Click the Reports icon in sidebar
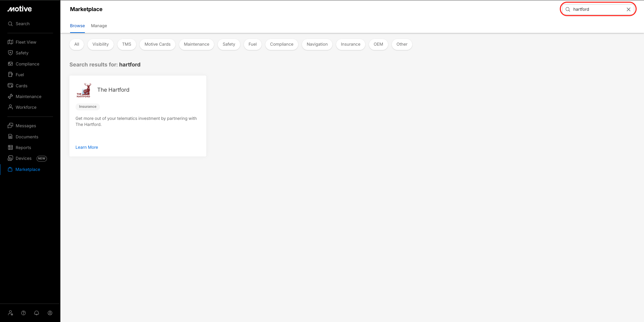 [x=10, y=147]
